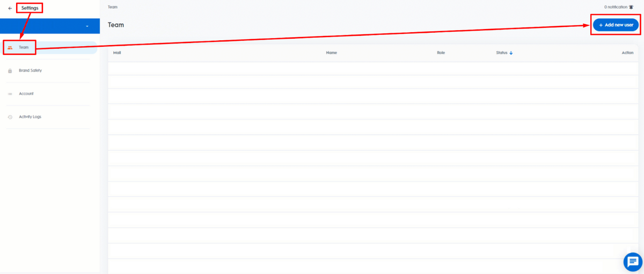
Task: Sort by the Name column header
Action: click(x=331, y=53)
